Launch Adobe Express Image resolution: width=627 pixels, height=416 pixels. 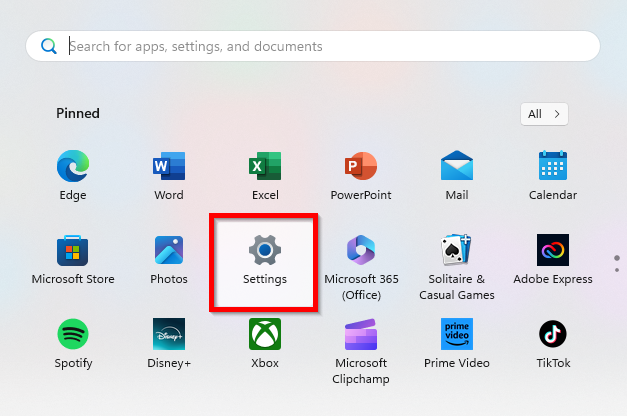pos(553,259)
